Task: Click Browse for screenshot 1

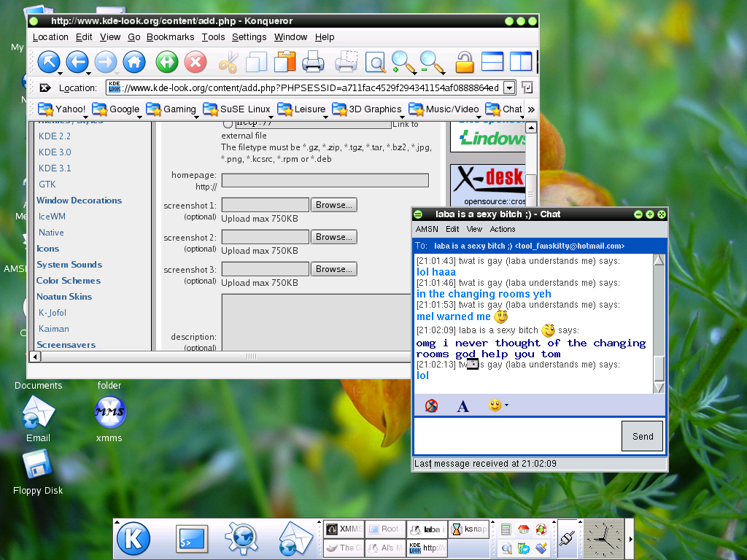Action: click(x=334, y=205)
